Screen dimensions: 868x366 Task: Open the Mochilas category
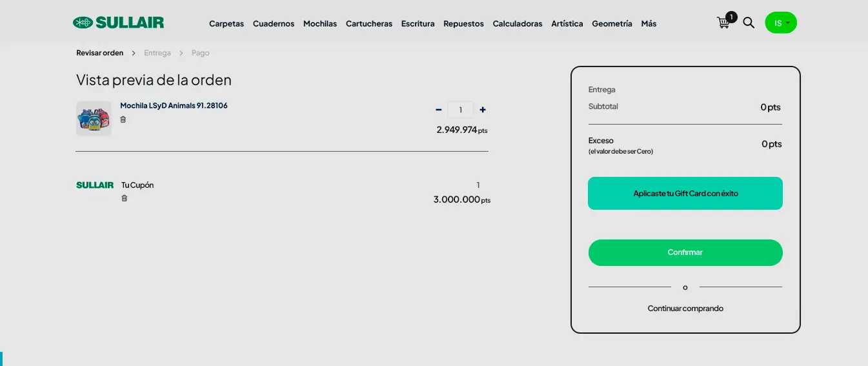coord(320,24)
